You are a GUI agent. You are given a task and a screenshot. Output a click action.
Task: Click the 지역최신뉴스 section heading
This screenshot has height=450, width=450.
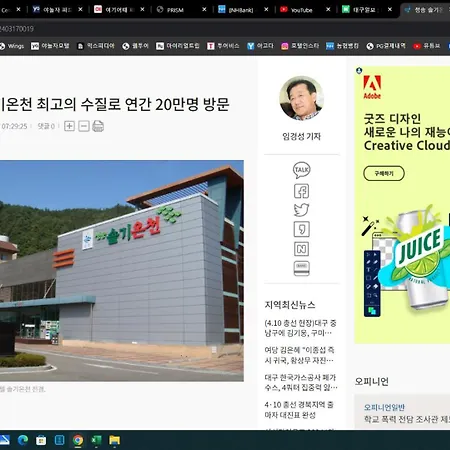pos(290,305)
